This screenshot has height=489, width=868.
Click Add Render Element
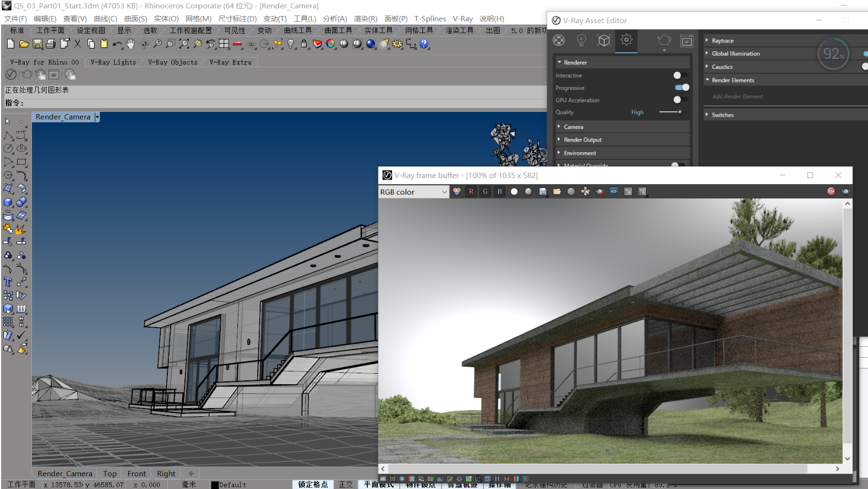(x=737, y=96)
